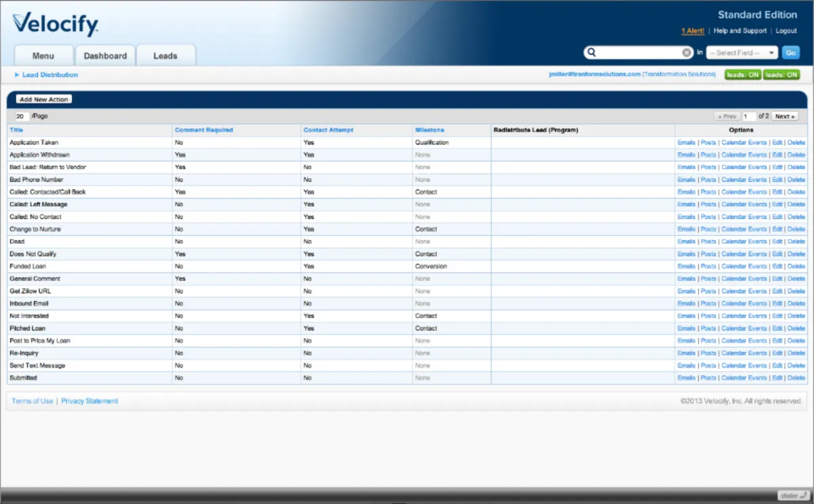Click Add New Action button
Image resolution: width=814 pixels, height=504 pixels.
tap(43, 99)
